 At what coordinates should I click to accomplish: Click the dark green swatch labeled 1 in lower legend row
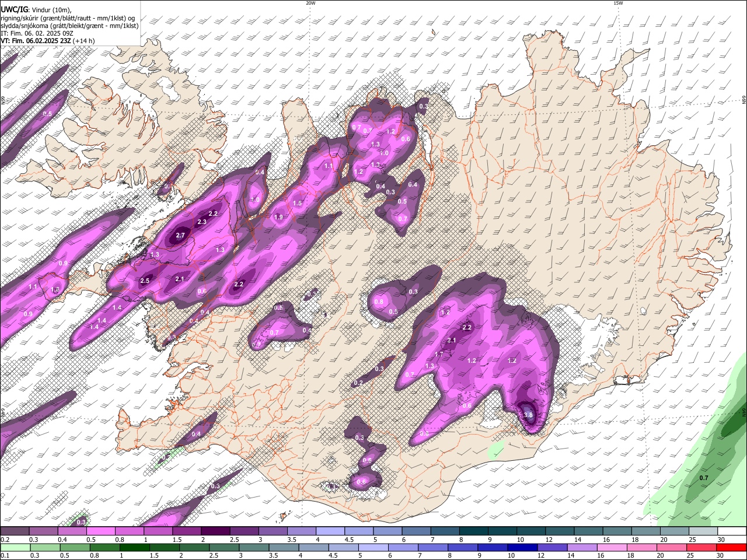tap(135, 548)
